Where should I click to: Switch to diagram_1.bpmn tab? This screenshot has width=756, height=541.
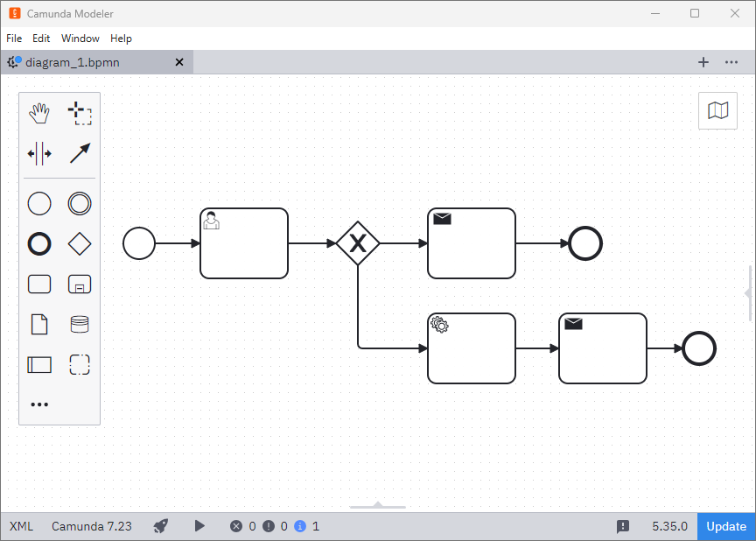click(72, 62)
